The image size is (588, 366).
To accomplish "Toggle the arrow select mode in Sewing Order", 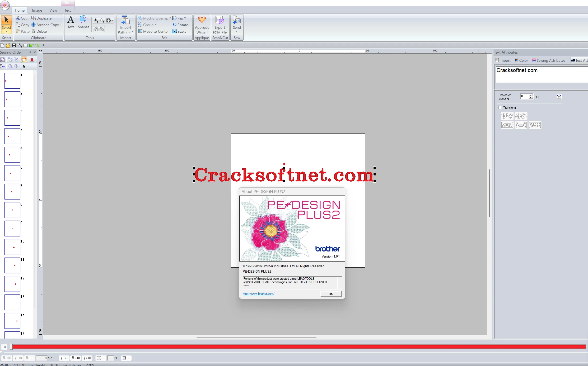I will (x=24, y=66).
